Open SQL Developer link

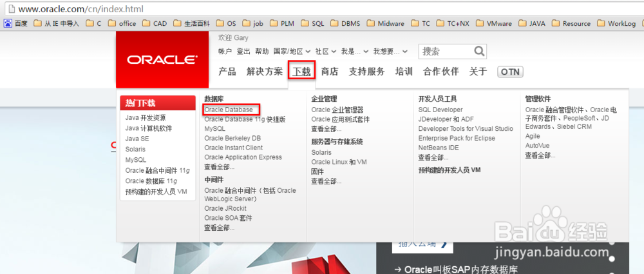pos(440,110)
